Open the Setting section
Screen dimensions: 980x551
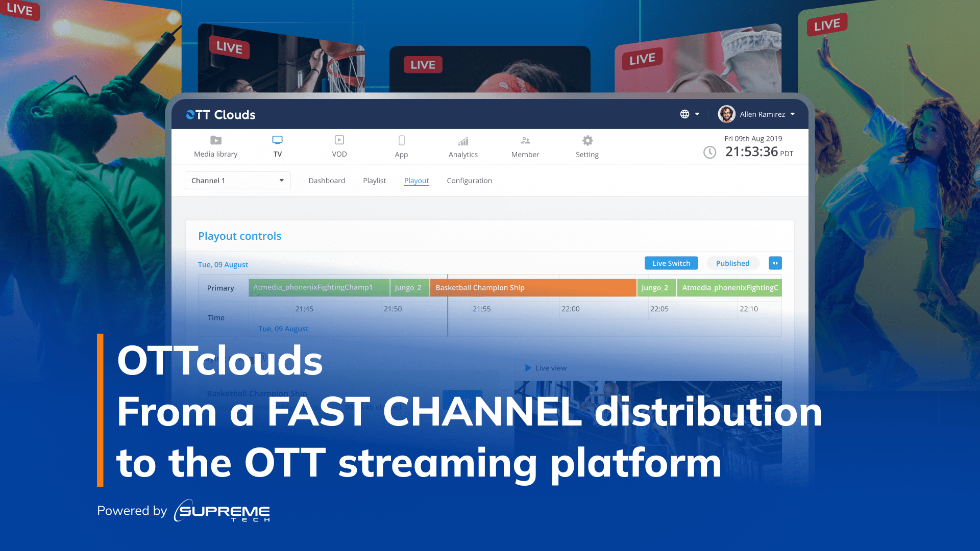point(587,146)
